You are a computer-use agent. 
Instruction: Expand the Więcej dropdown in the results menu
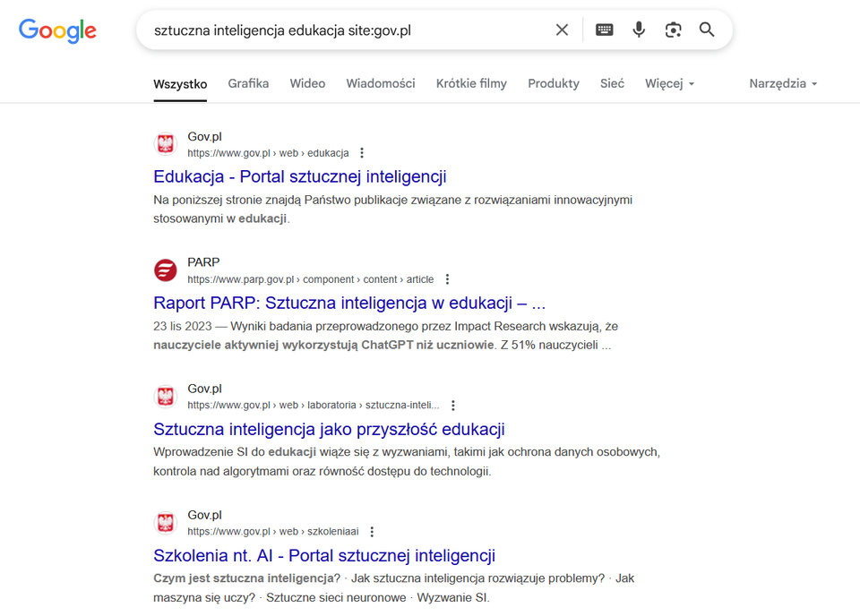click(668, 83)
